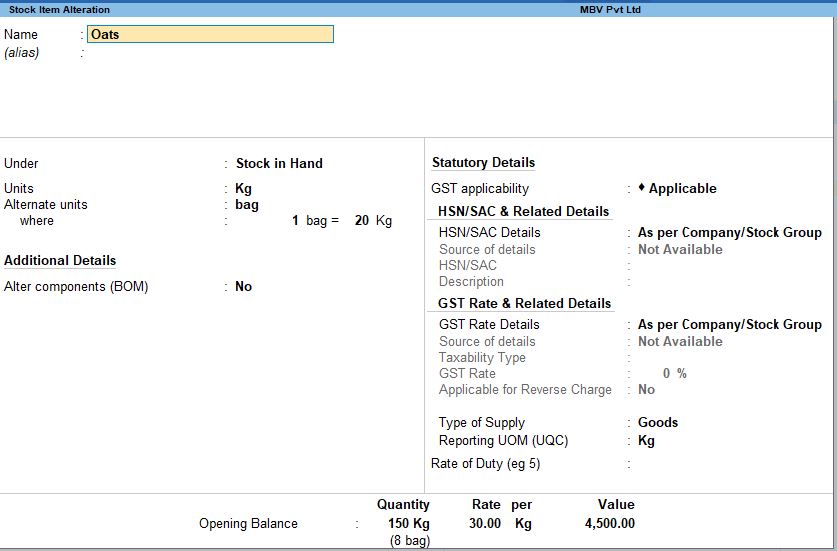Click the Name field containing Oats
Screen dimensions: 837x551
[x=210, y=34]
